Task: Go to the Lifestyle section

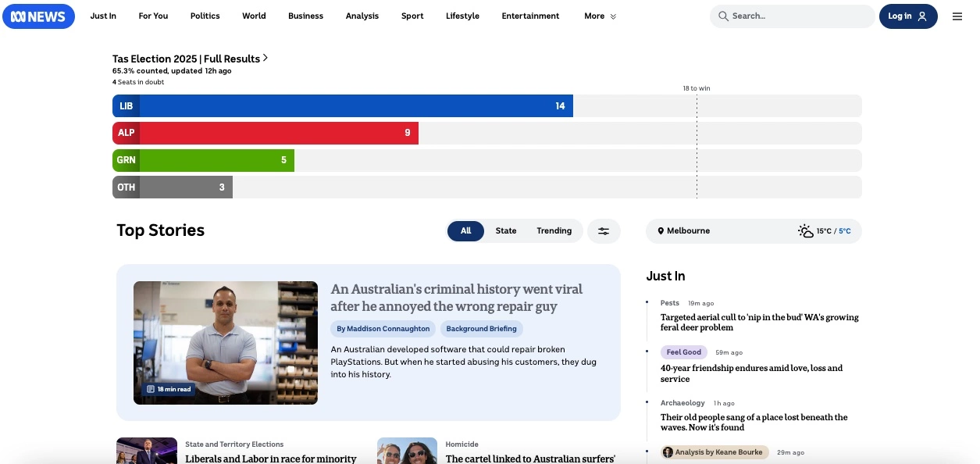Action: tap(462, 16)
